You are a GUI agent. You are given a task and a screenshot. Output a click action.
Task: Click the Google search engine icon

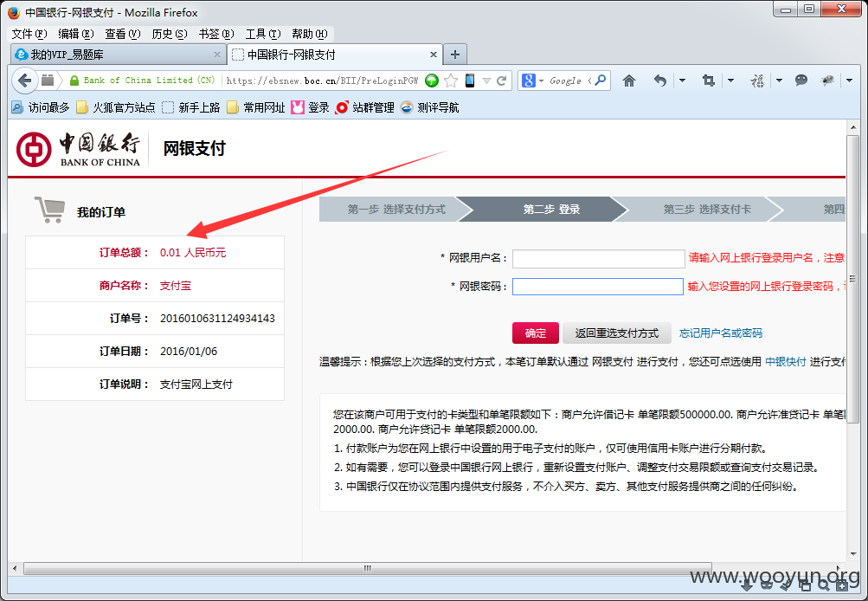coord(529,81)
